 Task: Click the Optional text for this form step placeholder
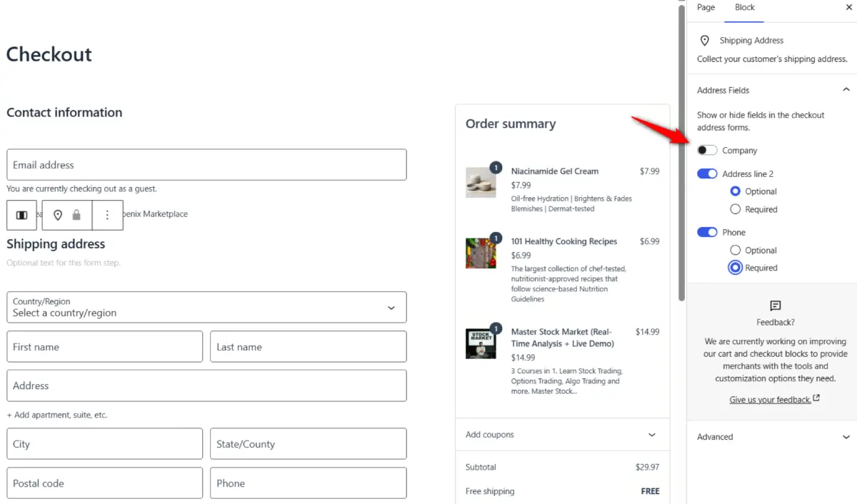click(x=64, y=263)
